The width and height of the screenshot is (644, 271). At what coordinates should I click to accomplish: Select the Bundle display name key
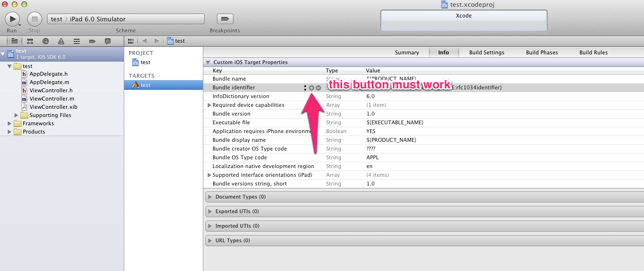(x=240, y=140)
